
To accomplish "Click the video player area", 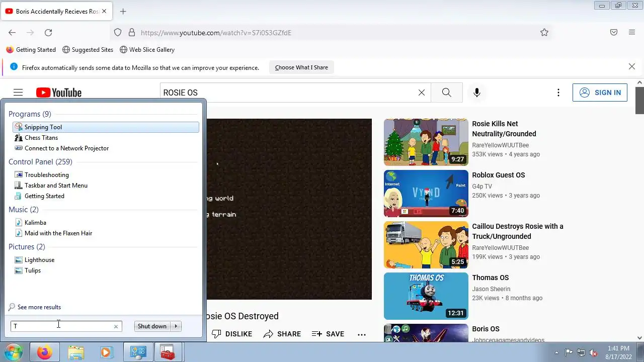I will [x=289, y=209].
